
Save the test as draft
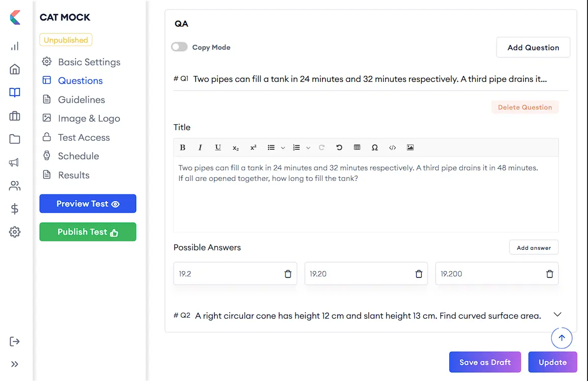(484, 362)
